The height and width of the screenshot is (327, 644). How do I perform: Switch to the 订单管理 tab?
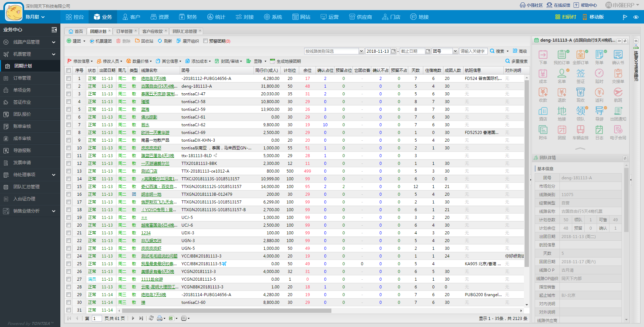124,31
